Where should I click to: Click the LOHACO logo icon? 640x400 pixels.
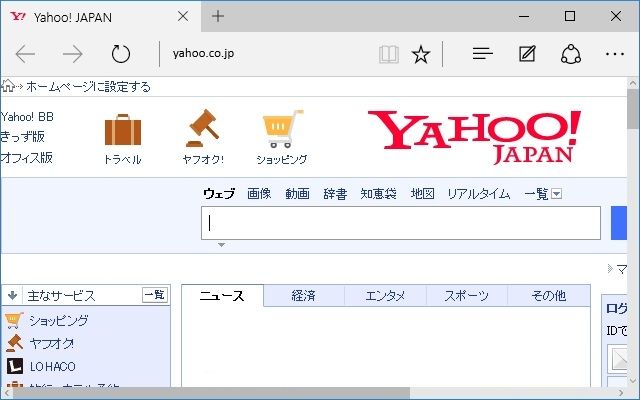(15, 366)
